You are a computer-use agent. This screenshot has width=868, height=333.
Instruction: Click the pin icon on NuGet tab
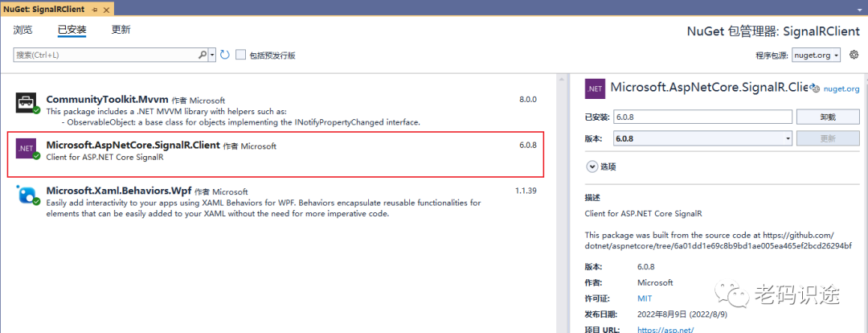[x=95, y=10]
